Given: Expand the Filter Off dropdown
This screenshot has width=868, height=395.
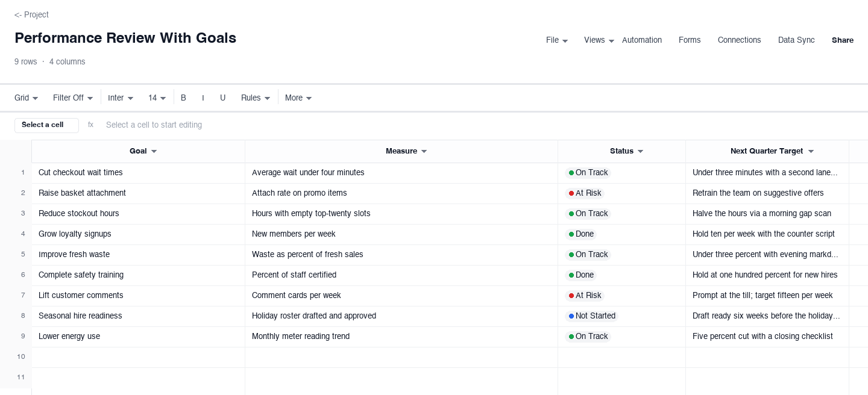Looking at the screenshot, I should [73, 98].
